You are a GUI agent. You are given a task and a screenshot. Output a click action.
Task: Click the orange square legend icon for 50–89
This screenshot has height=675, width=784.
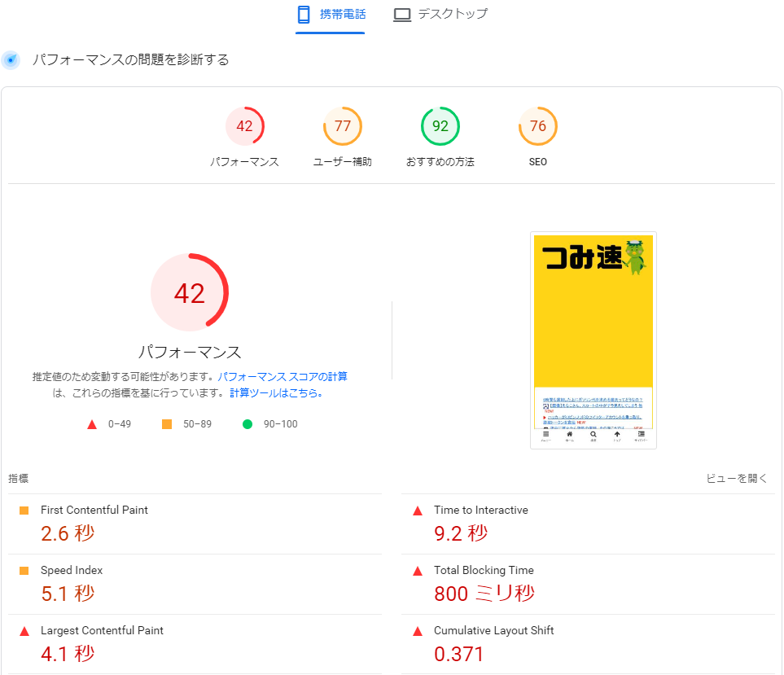[167, 424]
